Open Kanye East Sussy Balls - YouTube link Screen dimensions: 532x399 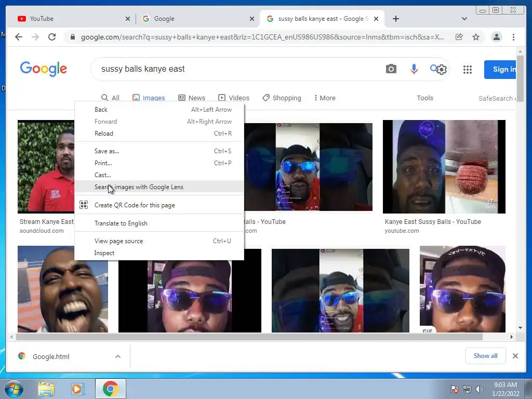click(433, 221)
